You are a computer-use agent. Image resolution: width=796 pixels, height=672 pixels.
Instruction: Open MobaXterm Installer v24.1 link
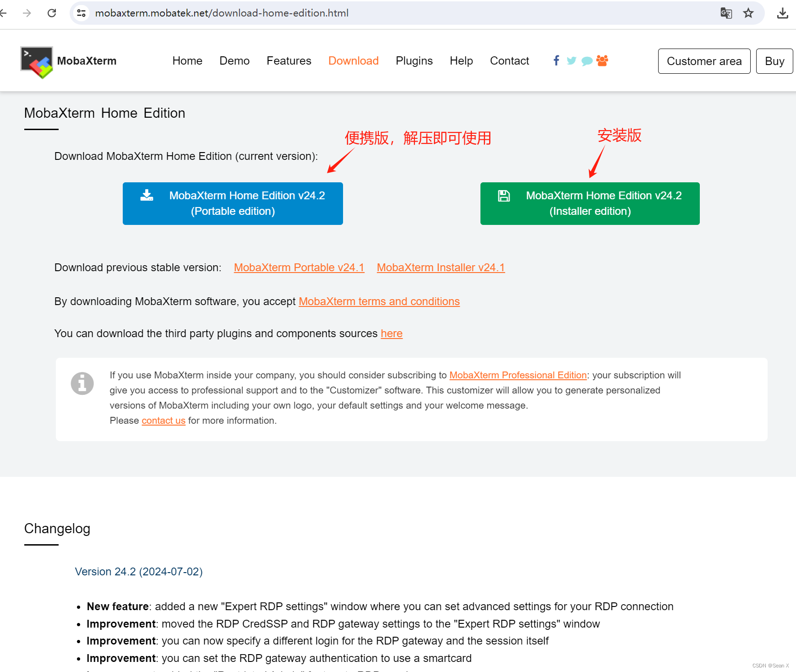441,268
